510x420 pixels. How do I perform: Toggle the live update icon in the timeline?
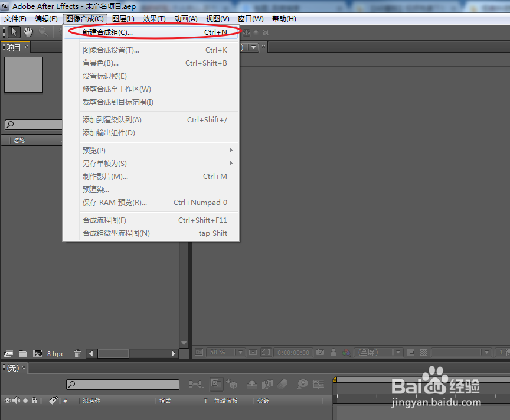[x=216, y=384]
